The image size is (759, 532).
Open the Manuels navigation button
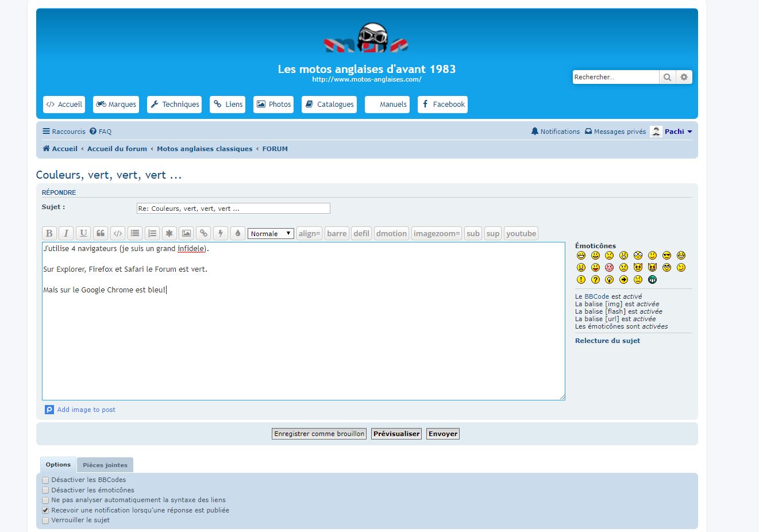point(387,105)
